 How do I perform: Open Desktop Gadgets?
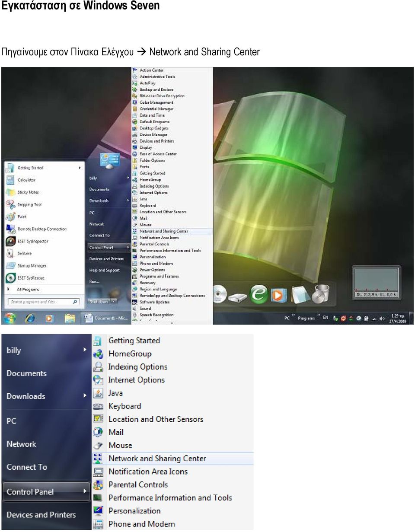click(x=154, y=128)
